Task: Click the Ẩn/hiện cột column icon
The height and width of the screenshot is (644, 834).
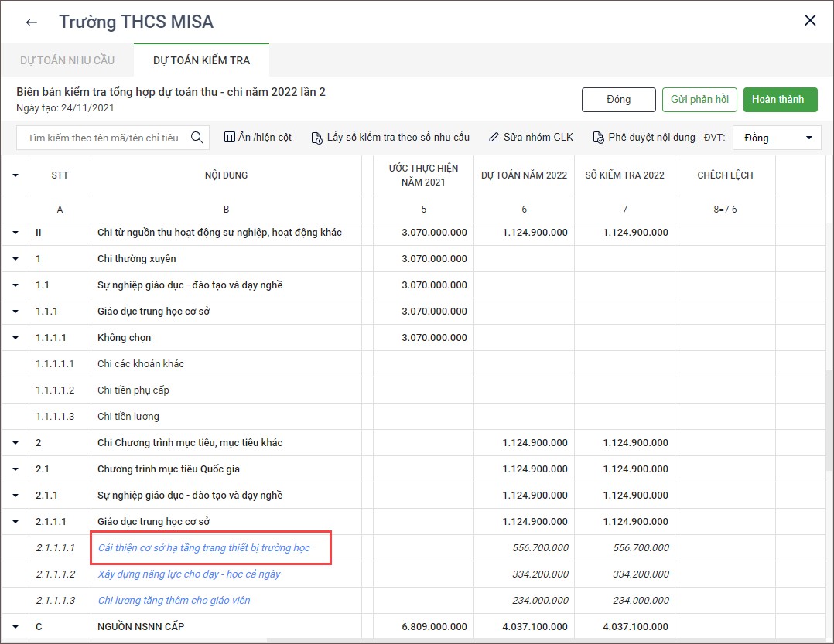Action: click(x=229, y=138)
